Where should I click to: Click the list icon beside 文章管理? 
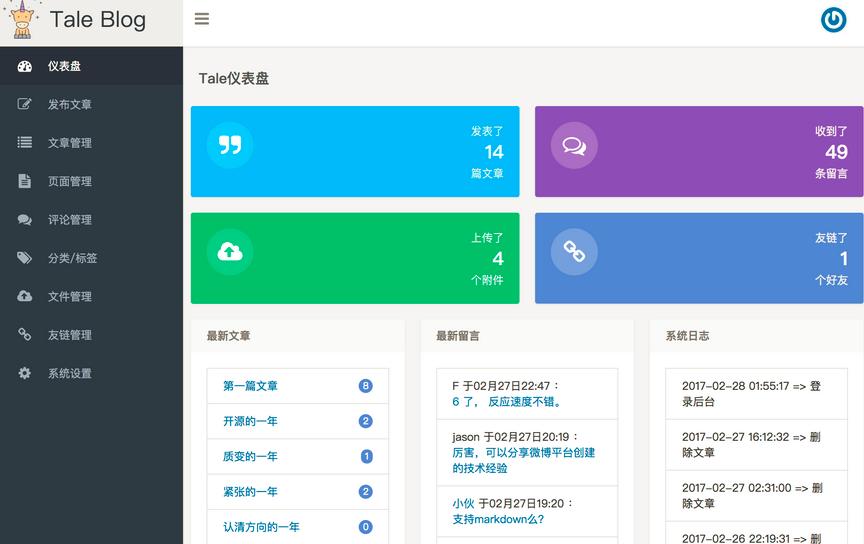pos(25,142)
